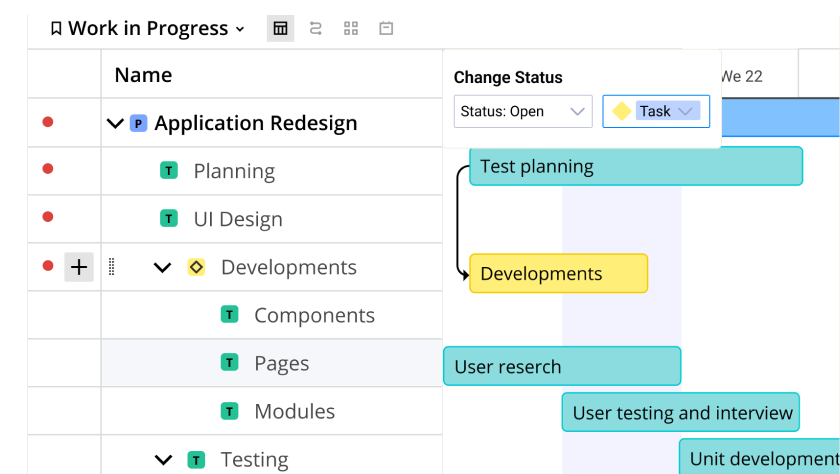Collapse the Application Redesign tree
This screenshot has height=474, width=840.
(x=115, y=123)
